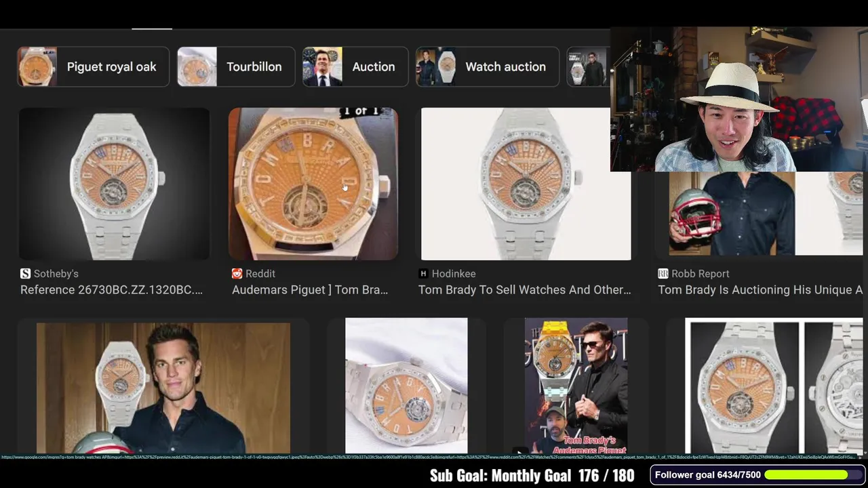Click the '1 of 1' caption on Reddit image
The image size is (868, 488).
(361, 111)
